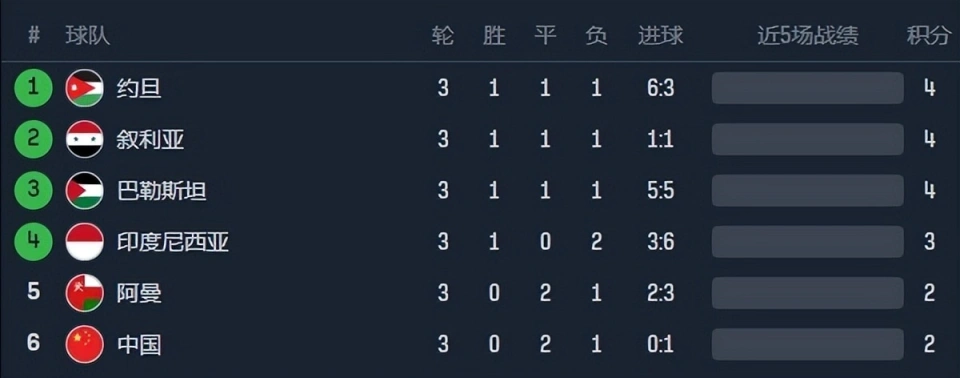Image resolution: width=960 pixels, height=378 pixels.
Task: Sort by 积分 column header
Action: 929,36
